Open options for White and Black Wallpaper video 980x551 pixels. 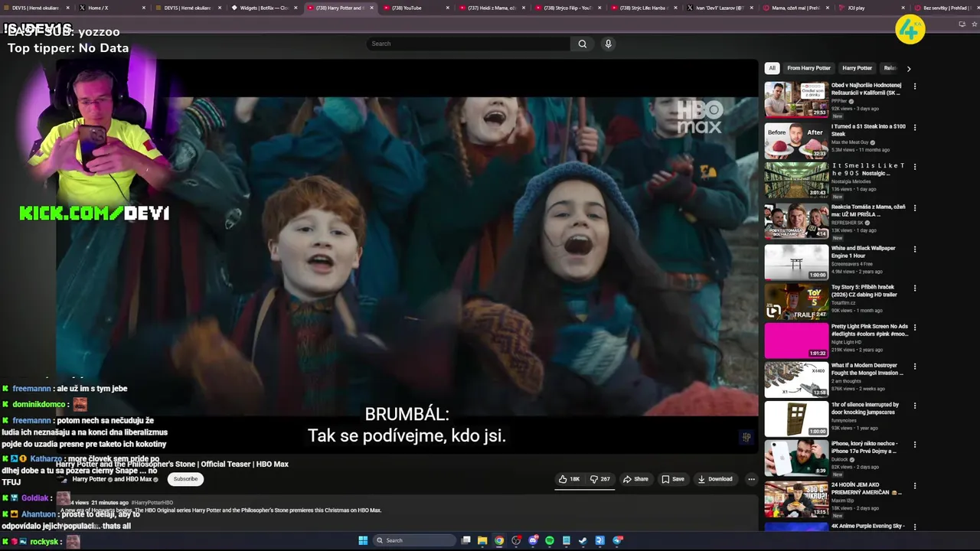pos(914,249)
